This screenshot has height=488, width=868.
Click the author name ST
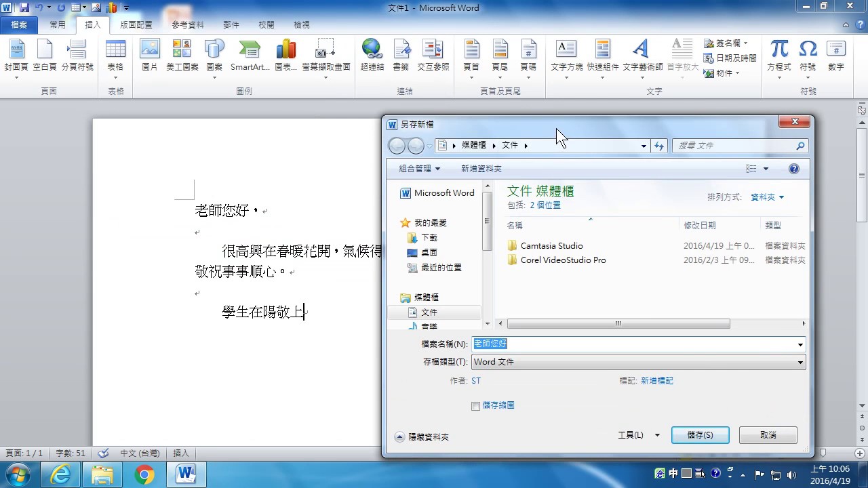point(476,381)
